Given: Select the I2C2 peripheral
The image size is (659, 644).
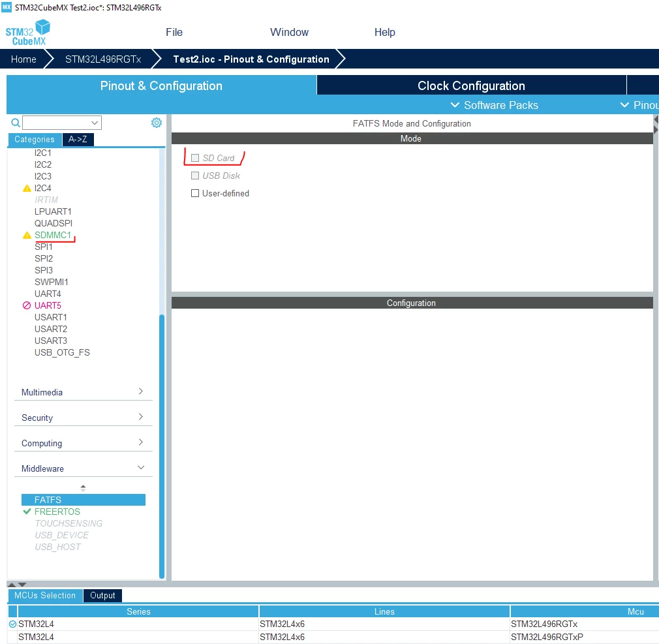Looking at the screenshot, I should [43, 165].
